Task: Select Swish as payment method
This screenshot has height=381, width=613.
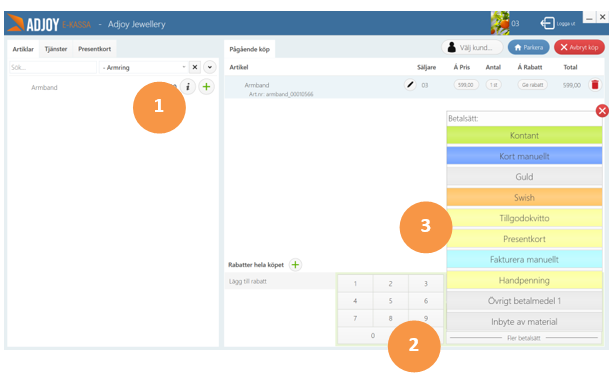Action: click(524, 197)
